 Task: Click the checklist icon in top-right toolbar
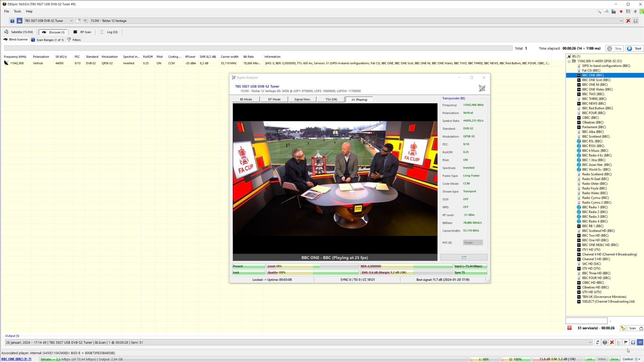[628, 11]
